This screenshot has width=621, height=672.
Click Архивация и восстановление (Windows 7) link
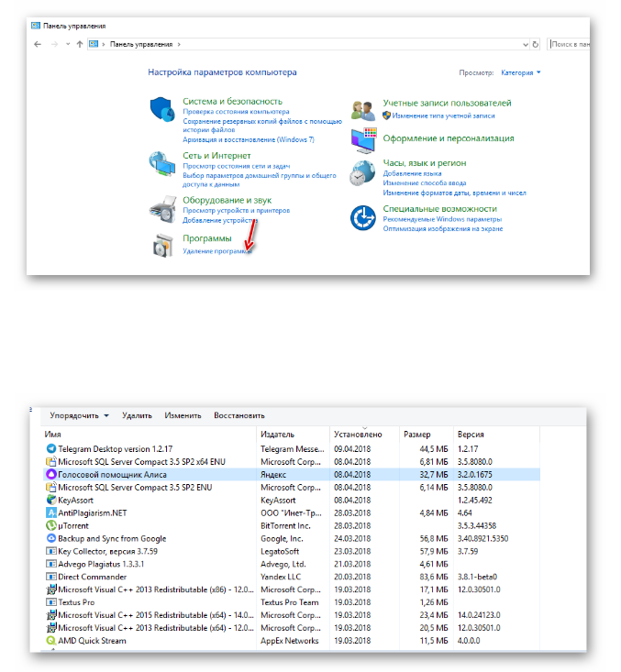pos(249,139)
